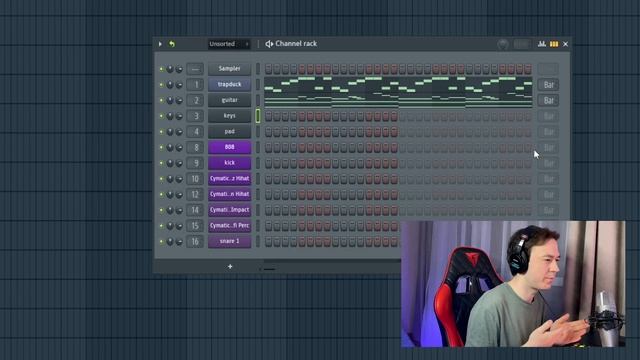Mute the trapduck channel LED
This screenshot has width=640, height=360.
161,84
